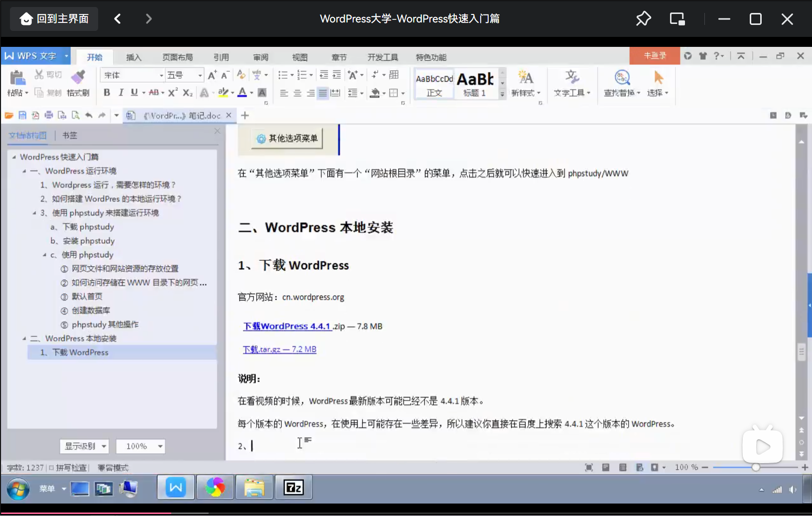This screenshot has width=812, height=516.
Task: Click the Clear formatting icon
Action: [241, 75]
